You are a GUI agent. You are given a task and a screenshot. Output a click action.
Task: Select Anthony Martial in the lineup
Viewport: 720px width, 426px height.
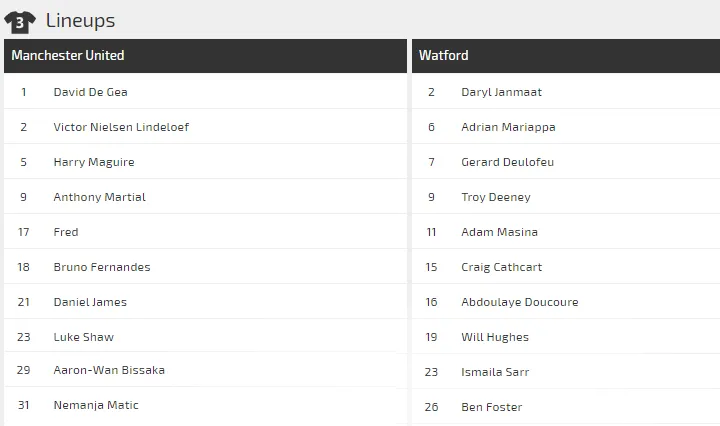click(x=99, y=197)
